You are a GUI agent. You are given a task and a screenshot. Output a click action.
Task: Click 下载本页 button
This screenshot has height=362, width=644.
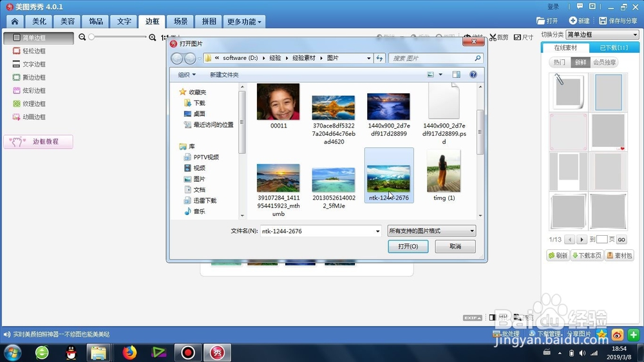click(587, 256)
